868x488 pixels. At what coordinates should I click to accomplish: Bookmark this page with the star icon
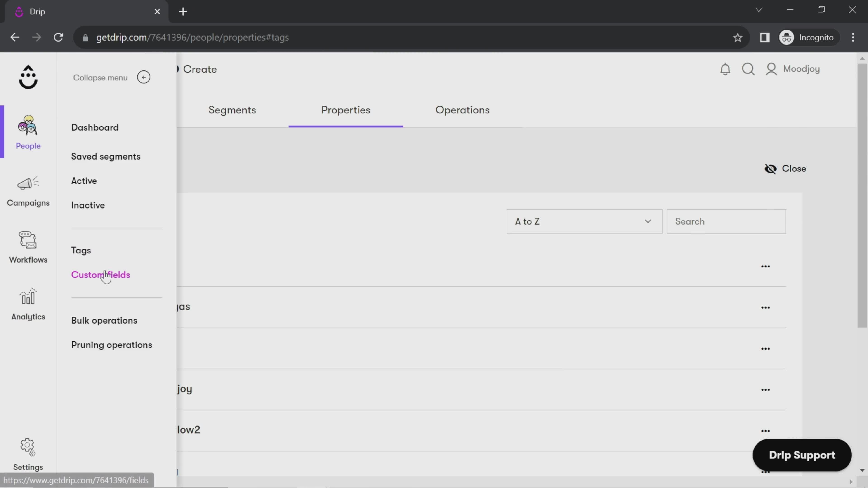[x=738, y=37]
